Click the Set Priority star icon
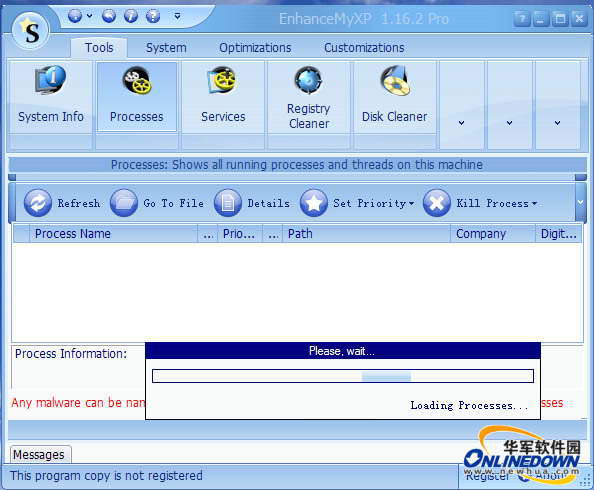The width and height of the screenshot is (594, 490). (314, 203)
